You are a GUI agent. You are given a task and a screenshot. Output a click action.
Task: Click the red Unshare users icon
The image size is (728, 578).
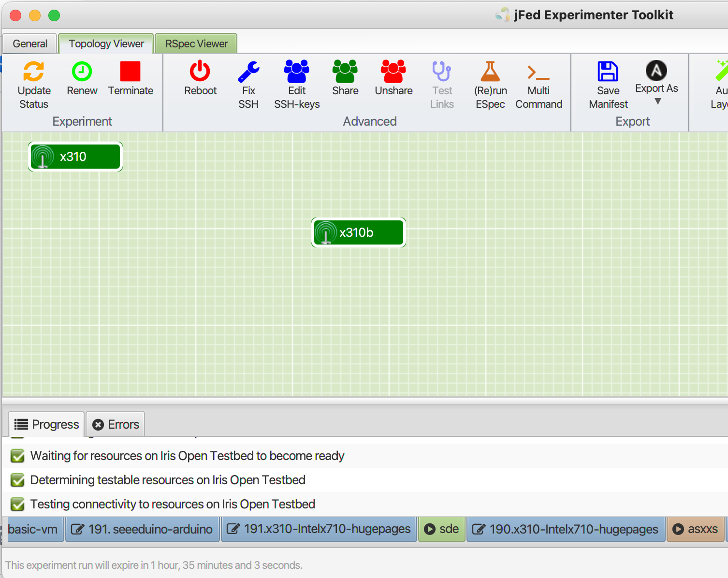393,72
